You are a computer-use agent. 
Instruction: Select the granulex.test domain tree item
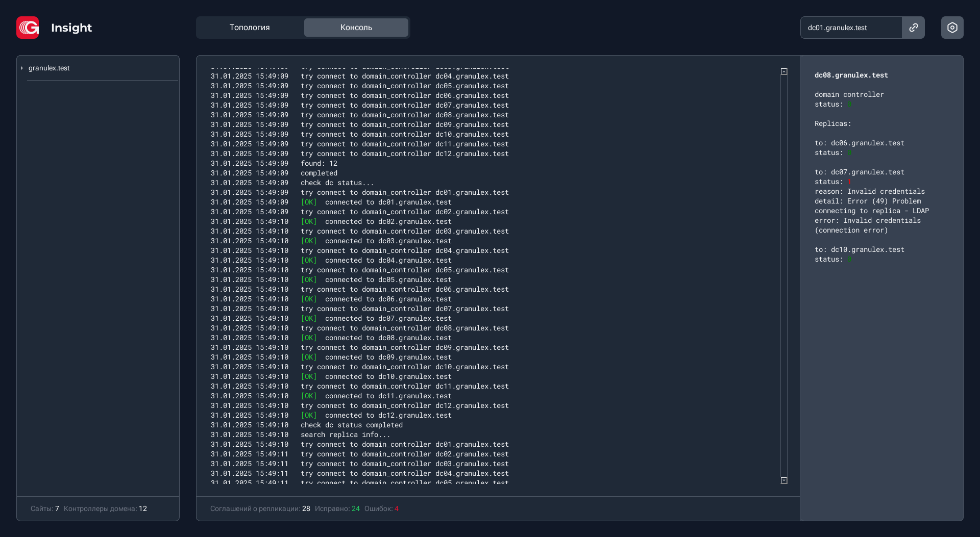pos(49,68)
